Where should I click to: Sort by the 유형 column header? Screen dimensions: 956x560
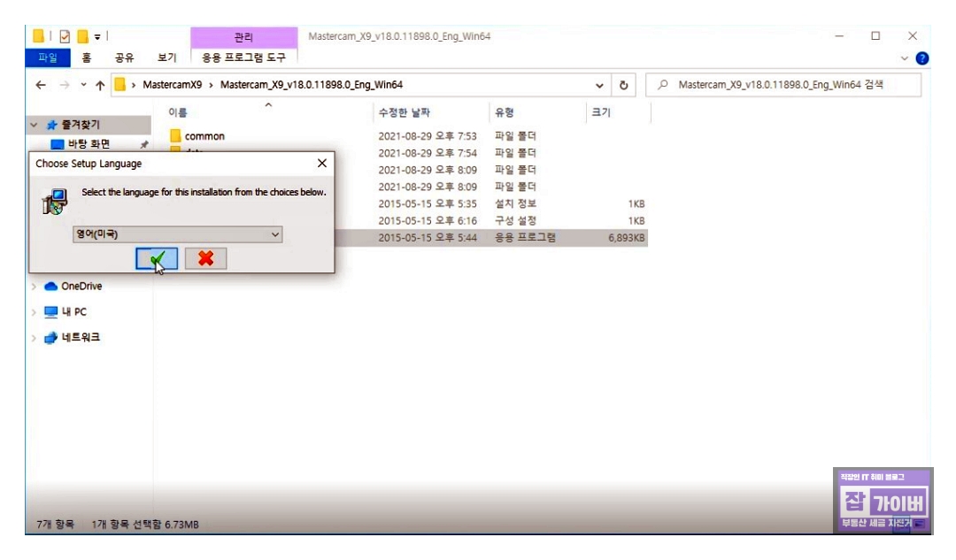click(505, 112)
